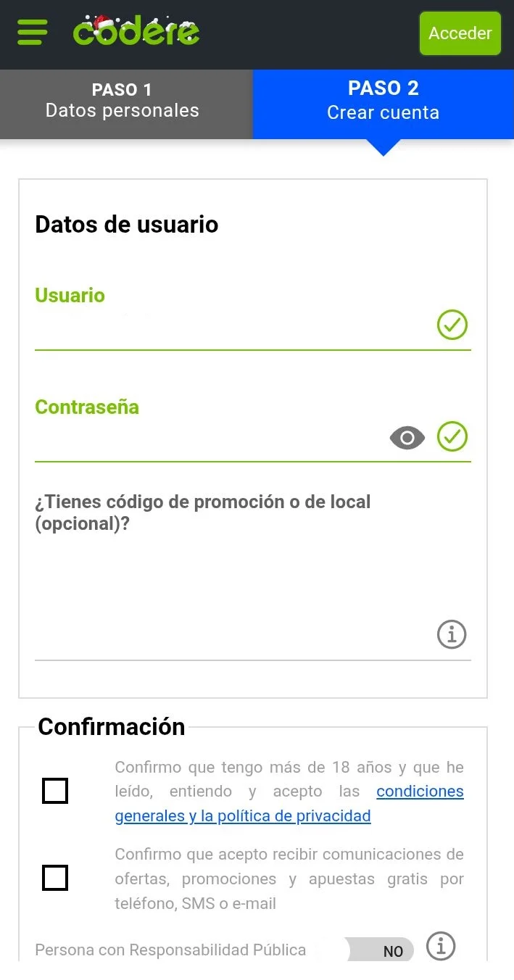Open the hamburger menu

(32, 33)
